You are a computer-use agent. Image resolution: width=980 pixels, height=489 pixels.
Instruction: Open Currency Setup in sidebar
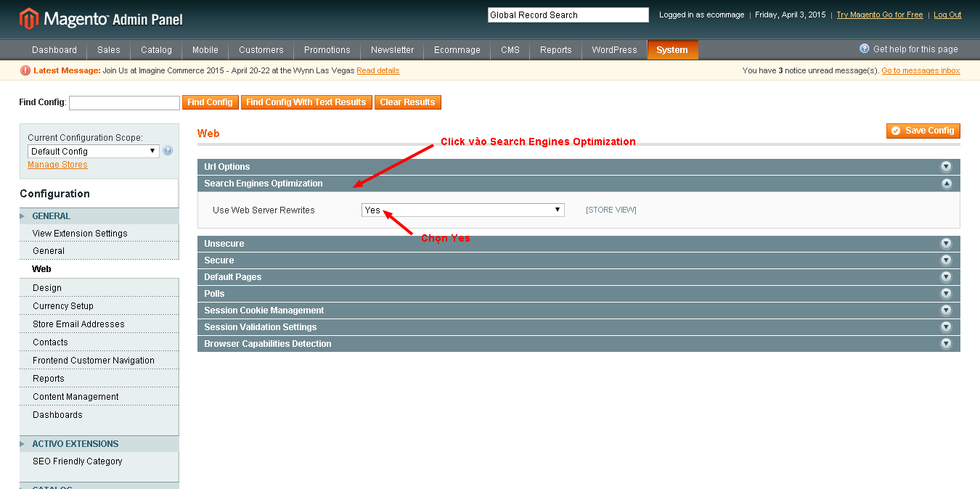click(x=99, y=306)
